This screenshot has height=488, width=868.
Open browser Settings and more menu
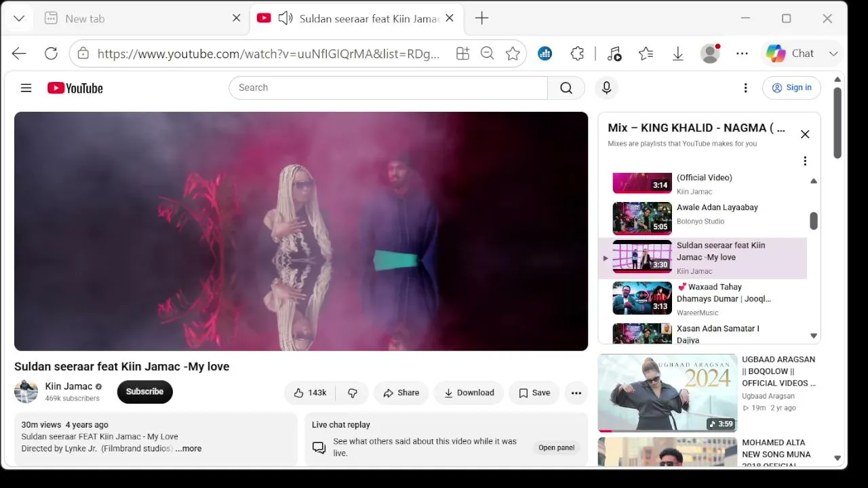[x=742, y=54]
